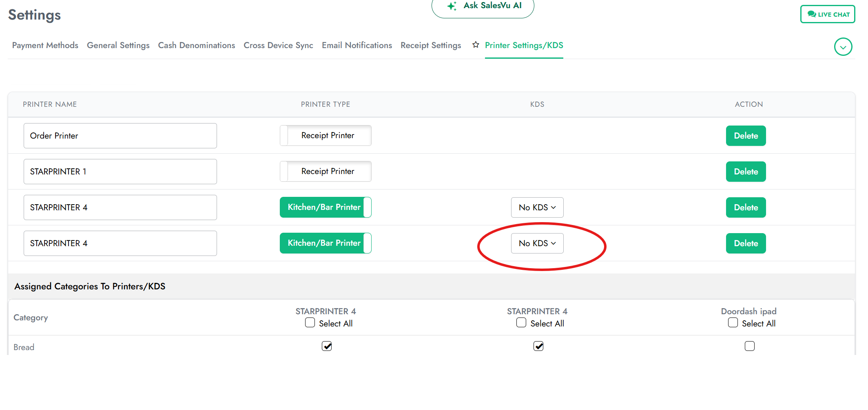The image size is (868, 410).
Task: Toggle first STARPRINTER 4 Kitchen/Bar Printer switch
Action: coord(325,207)
